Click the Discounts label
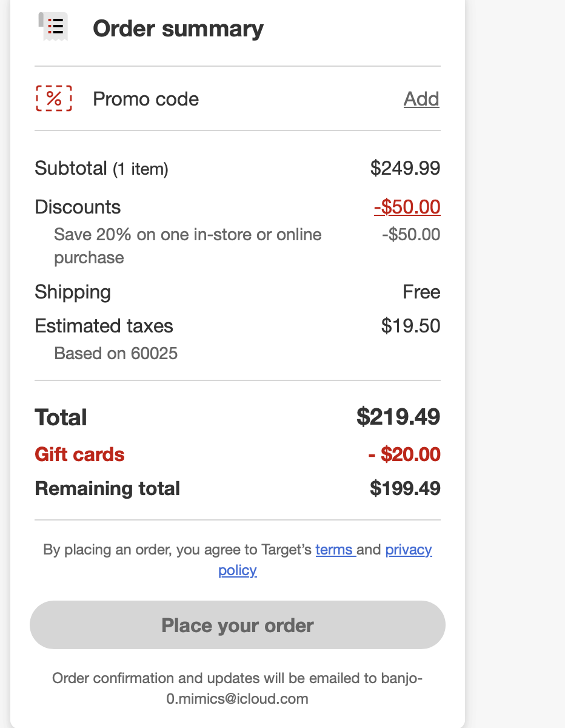The height and width of the screenshot is (728, 565). 78,207
